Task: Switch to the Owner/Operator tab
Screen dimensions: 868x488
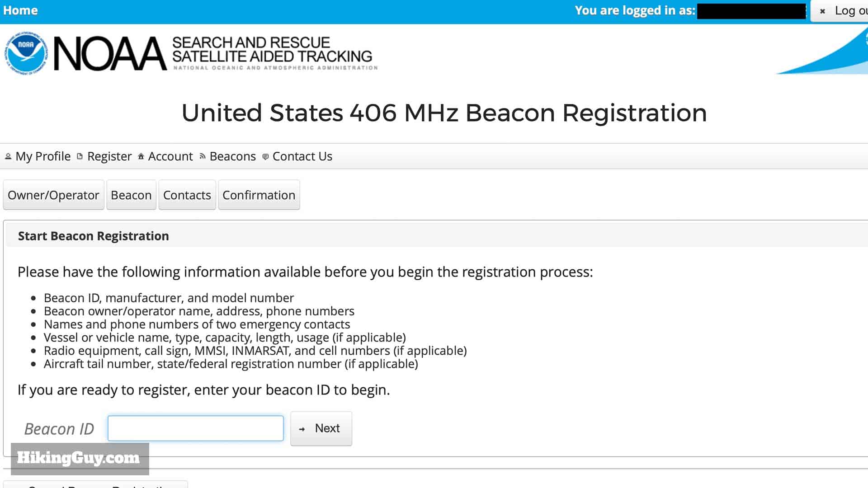Action: 53,195
